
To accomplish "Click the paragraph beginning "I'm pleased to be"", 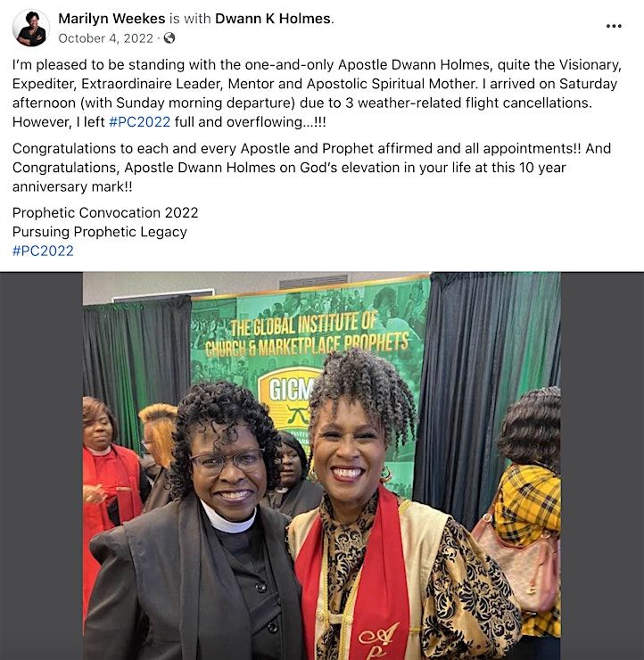I will coord(317,94).
